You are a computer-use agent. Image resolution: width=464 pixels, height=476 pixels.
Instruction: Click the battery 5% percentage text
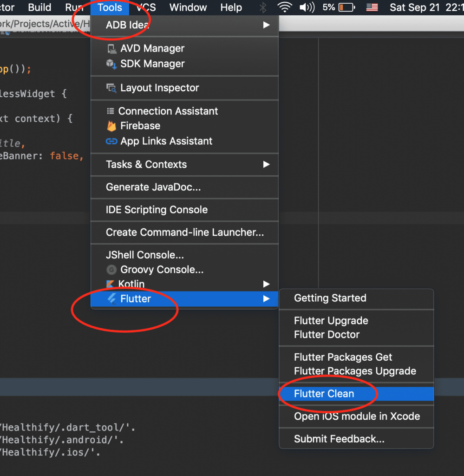point(329,7)
